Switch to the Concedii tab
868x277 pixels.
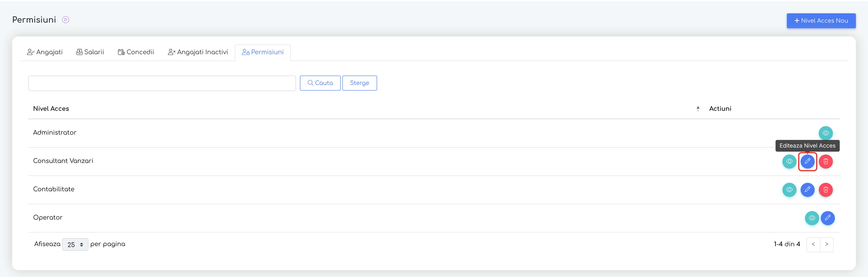[136, 52]
